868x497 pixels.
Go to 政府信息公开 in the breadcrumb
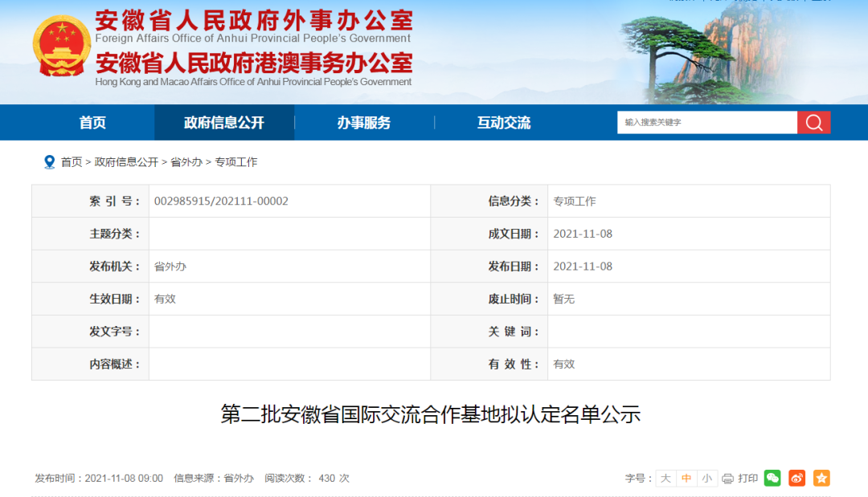point(126,162)
